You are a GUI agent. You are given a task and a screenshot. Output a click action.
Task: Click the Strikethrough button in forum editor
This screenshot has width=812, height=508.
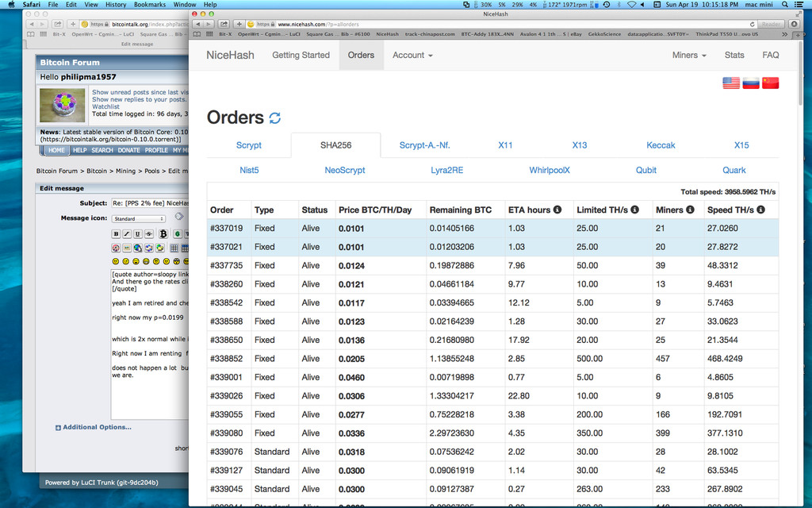148,234
